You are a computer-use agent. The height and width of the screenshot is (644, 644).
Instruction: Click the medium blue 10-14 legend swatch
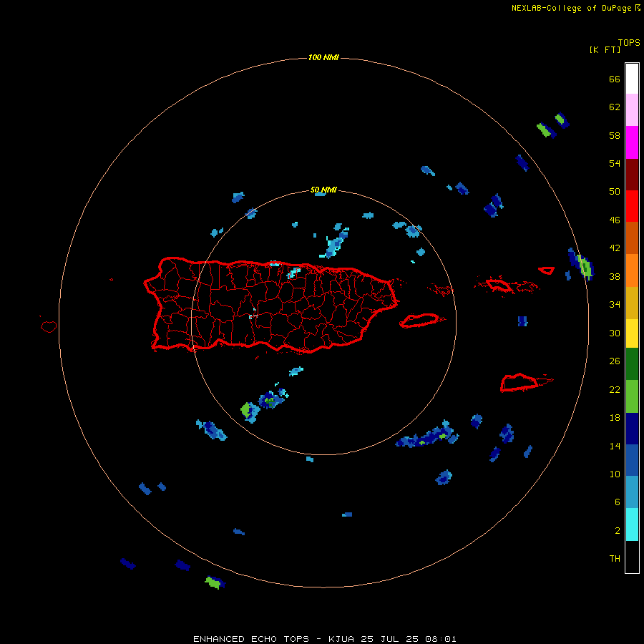coord(632,460)
